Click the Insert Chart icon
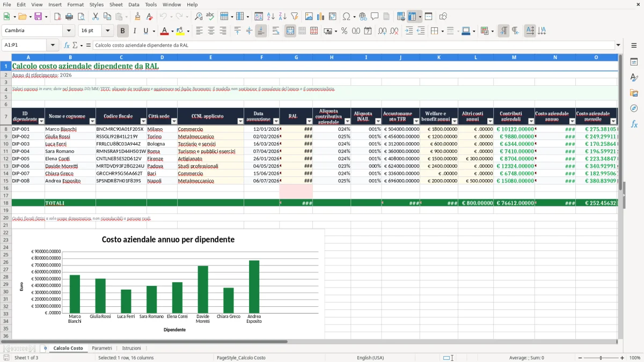644x362 pixels. point(320,17)
